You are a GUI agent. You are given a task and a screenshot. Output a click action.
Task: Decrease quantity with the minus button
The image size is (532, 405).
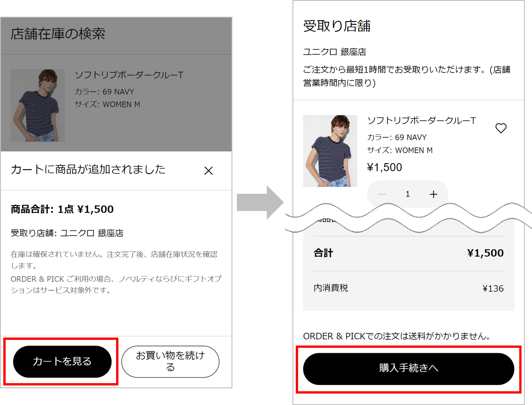tap(382, 194)
